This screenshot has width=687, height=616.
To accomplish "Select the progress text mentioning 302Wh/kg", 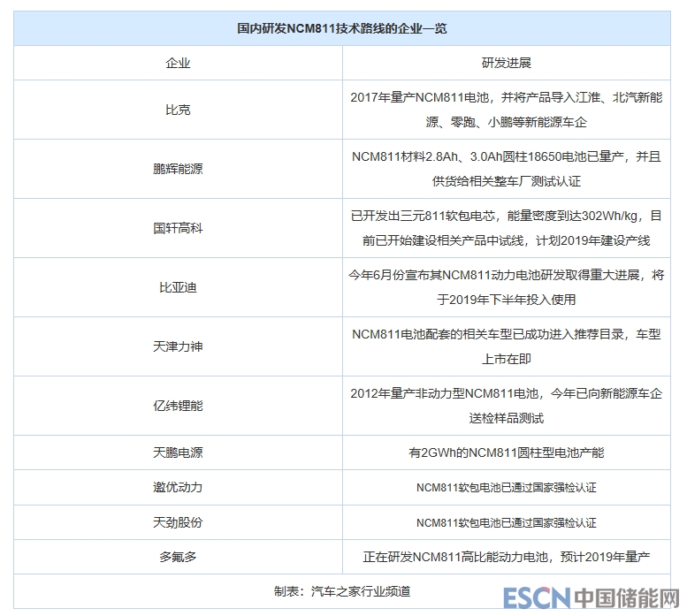I will (506, 228).
